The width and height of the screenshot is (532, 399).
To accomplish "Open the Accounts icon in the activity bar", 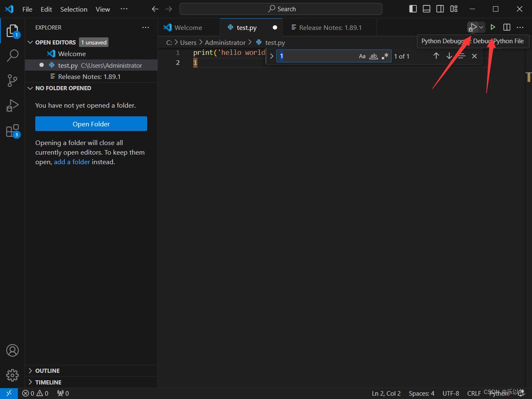I will (x=12, y=350).
